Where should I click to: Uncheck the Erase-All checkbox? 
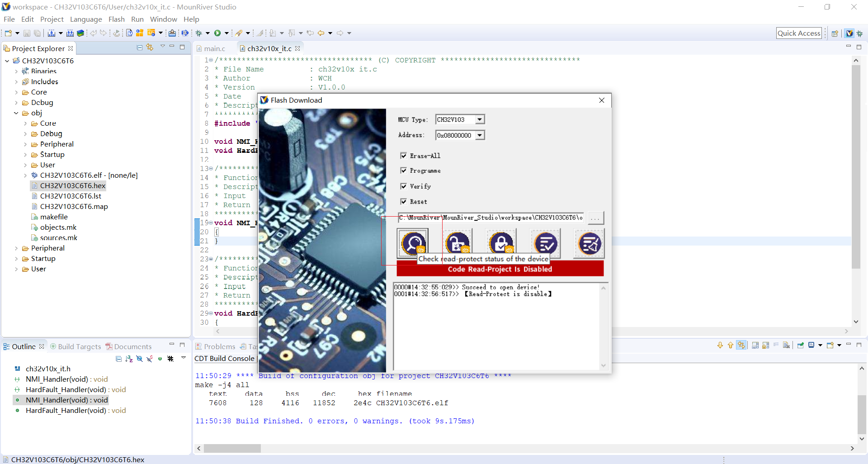pyautogui.click(x=404, y=156)
